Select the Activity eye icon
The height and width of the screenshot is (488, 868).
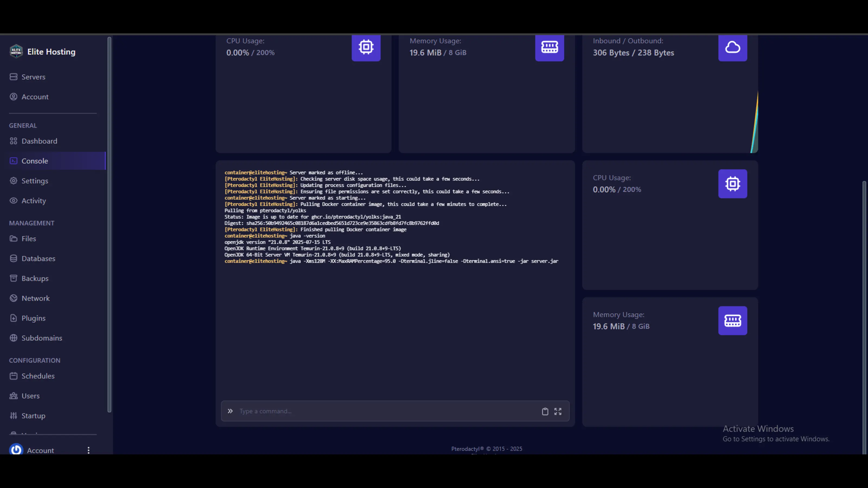[14, 200]
